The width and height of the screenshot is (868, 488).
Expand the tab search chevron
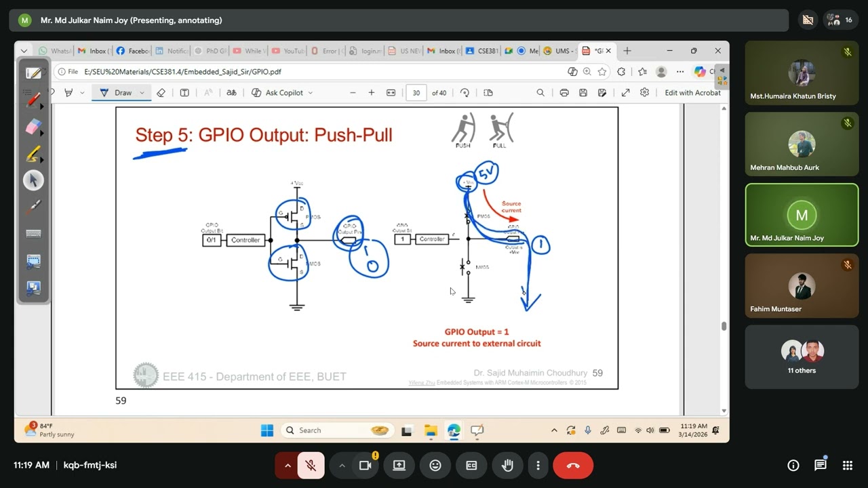point(24,51)
